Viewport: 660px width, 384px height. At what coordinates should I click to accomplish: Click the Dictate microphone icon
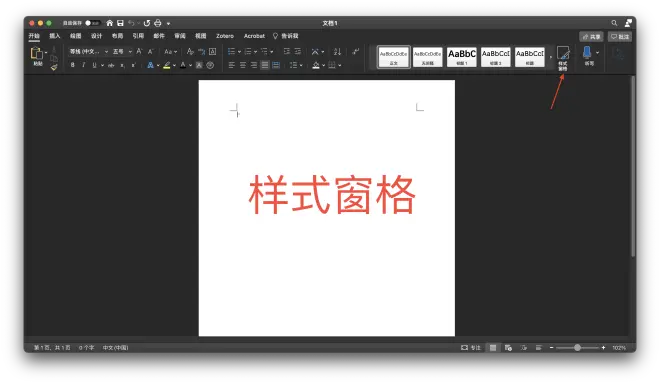point(587,52)
